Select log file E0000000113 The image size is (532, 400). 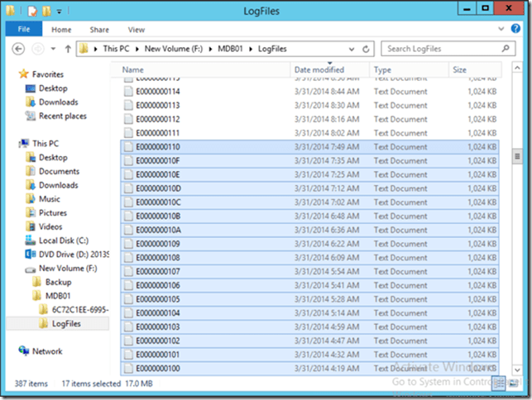[157, 105]
